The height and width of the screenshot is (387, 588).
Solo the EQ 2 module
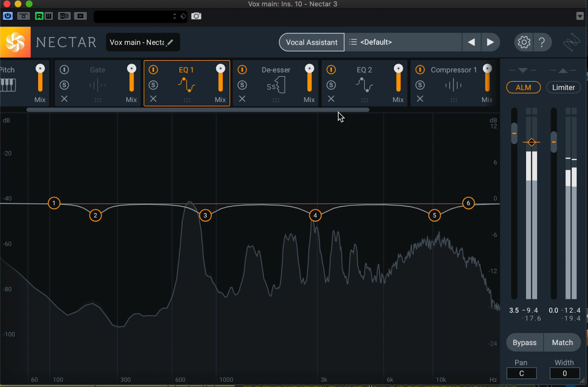coord(331,85)
